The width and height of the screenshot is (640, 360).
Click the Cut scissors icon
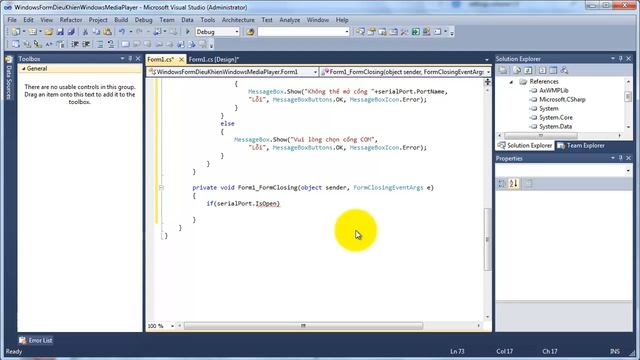[x=85, y=31]
